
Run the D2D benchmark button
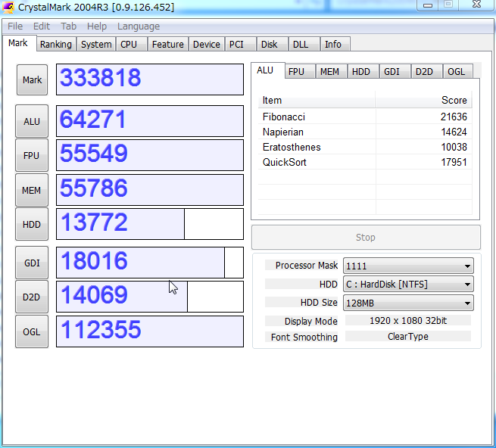[32, 297]
